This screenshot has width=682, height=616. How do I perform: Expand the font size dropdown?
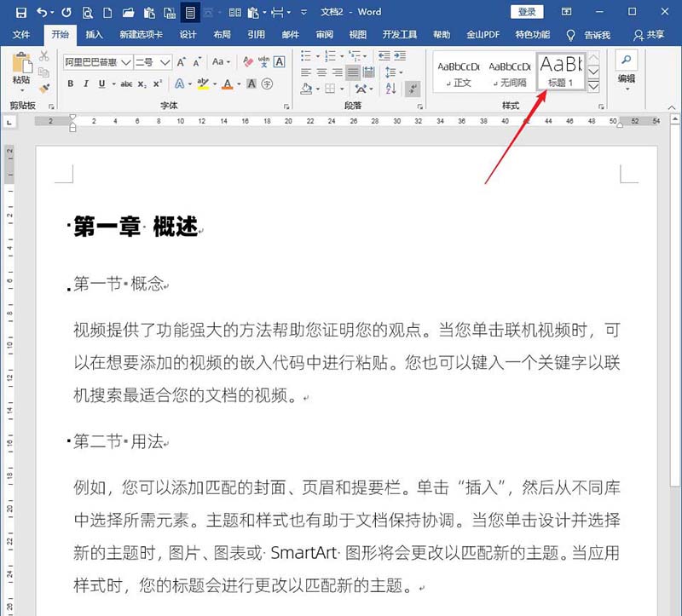pos(165,61)
